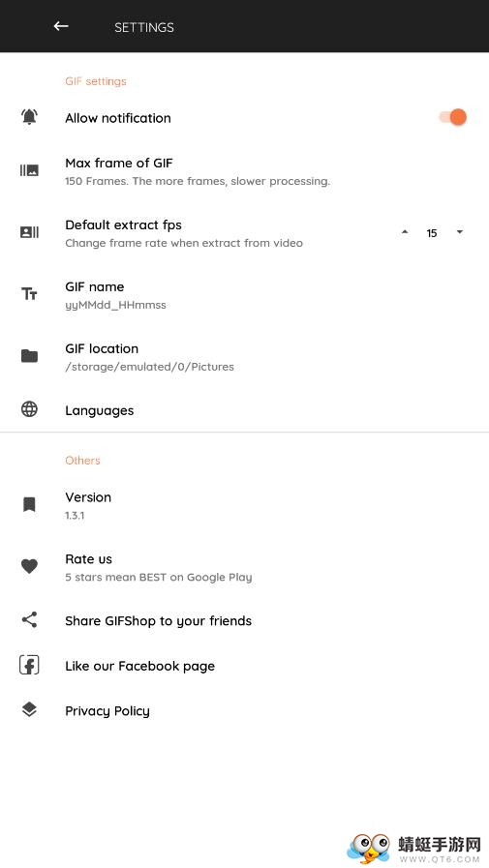Screen dimensions: 489x868
Task: Decrease the extract fps with the down arrow
Action: (x=460, y=232)
